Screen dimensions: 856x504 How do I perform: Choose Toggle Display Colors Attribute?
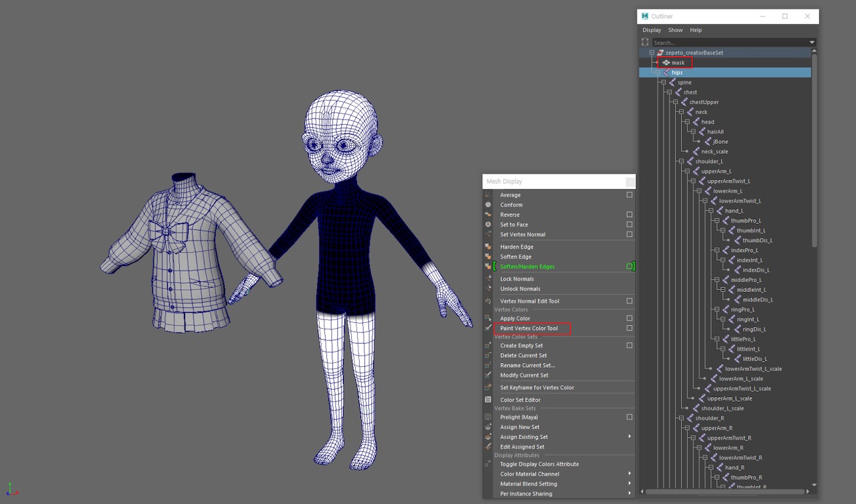539,464
